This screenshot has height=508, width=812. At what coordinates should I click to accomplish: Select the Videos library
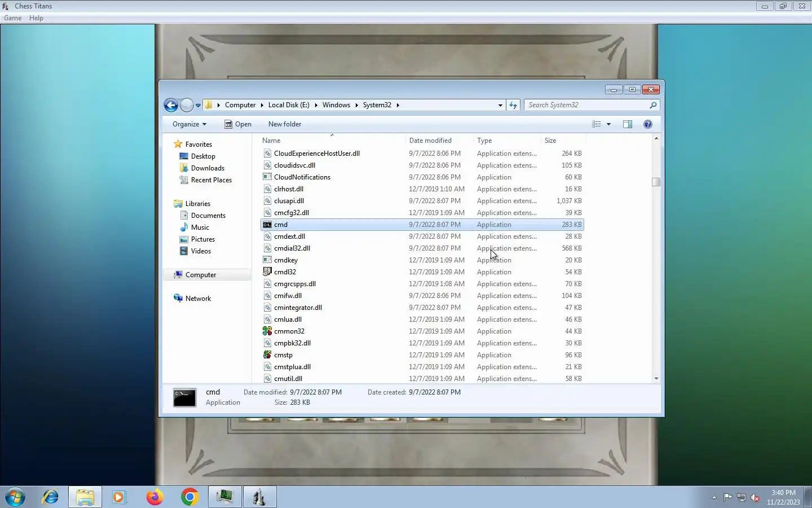(201, 251)
